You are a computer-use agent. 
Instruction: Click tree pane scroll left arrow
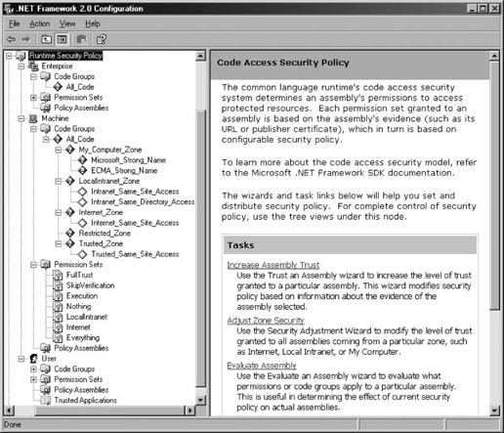pyautogui.click(x=10, y=411)
